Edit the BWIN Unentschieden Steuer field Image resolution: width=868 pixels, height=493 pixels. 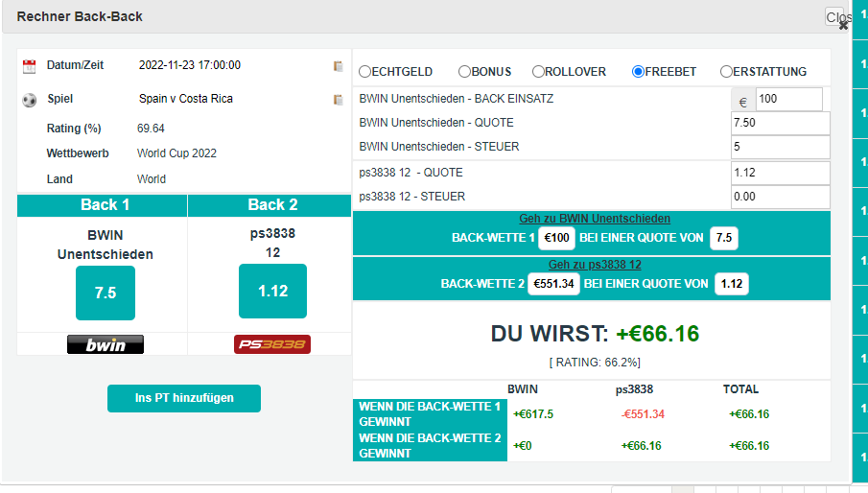[781, 147]
